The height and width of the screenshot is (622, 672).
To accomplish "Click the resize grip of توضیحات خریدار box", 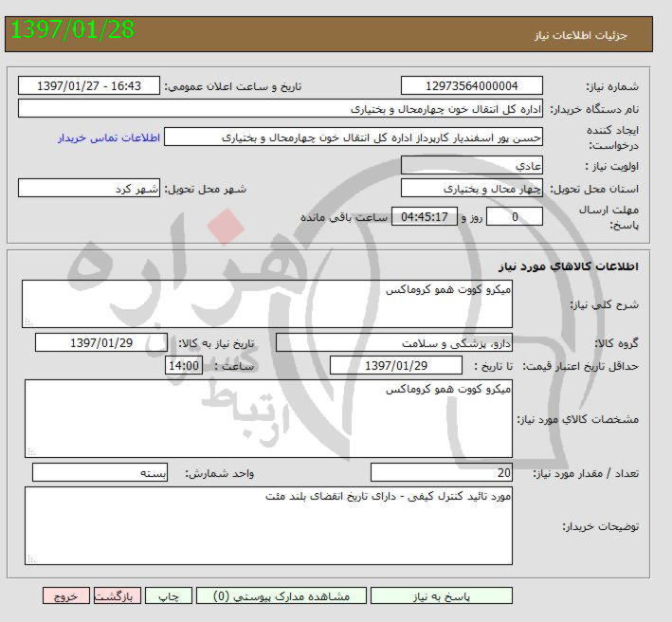I will pos(31,558).
